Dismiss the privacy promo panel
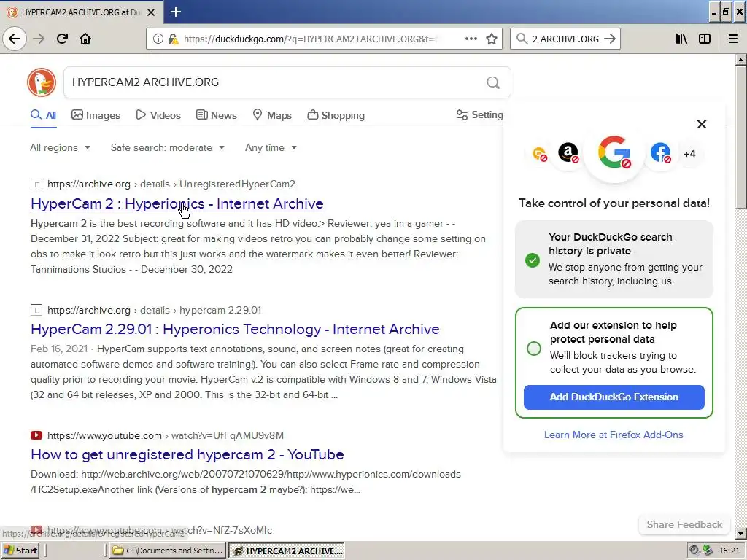Screen dimensions: 747x560 701,124
